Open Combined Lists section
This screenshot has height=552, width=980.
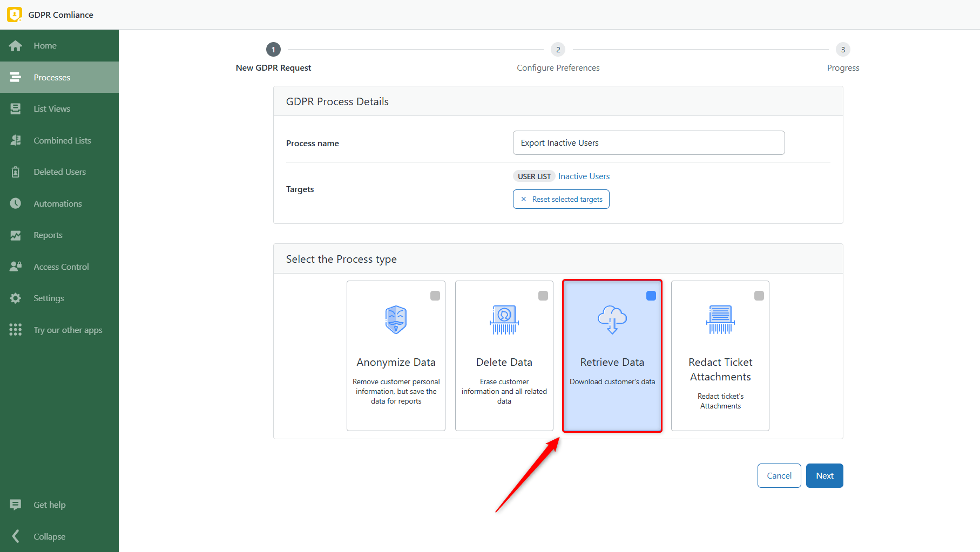(x=59, y=140)
